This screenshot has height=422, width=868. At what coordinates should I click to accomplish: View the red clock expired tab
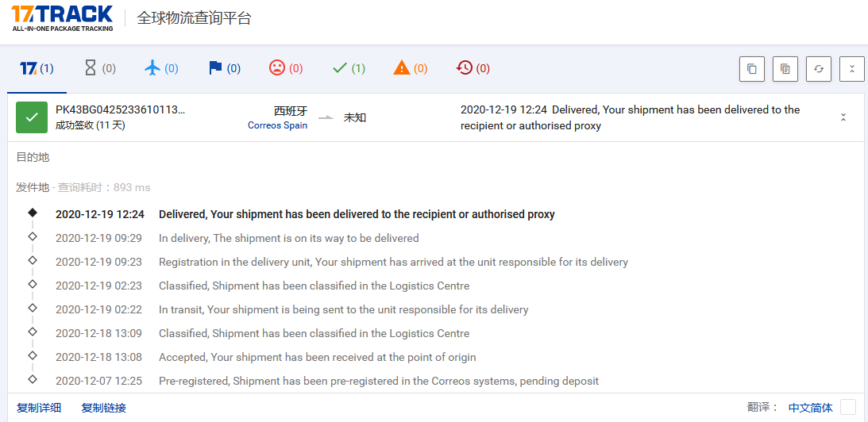pos(473,69)
